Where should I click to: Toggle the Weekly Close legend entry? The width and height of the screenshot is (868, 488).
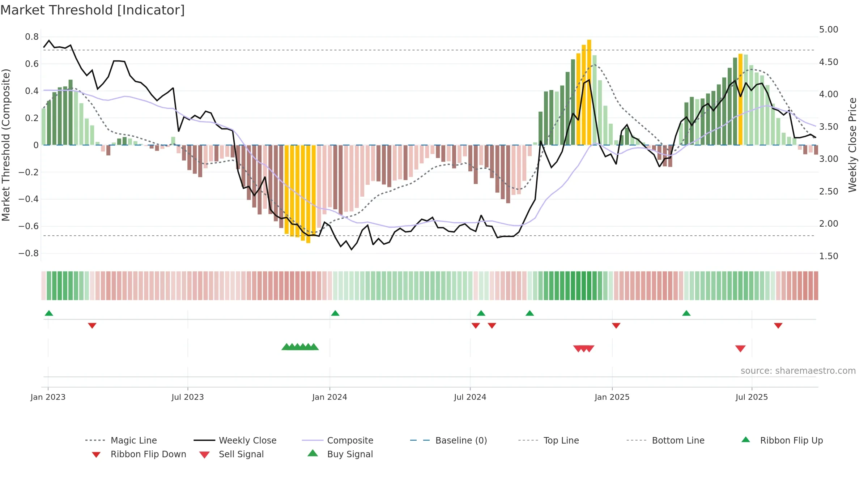click(235, 440)
